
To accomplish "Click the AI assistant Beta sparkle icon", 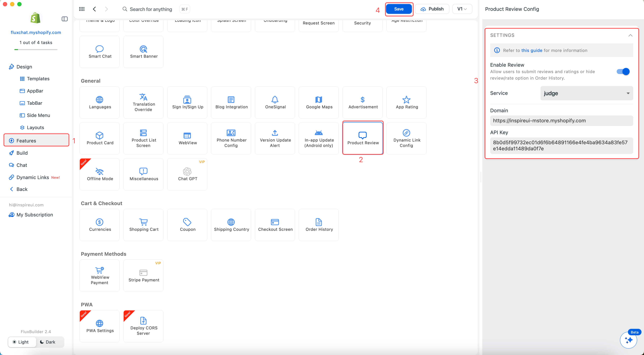I will pos(628,340).
